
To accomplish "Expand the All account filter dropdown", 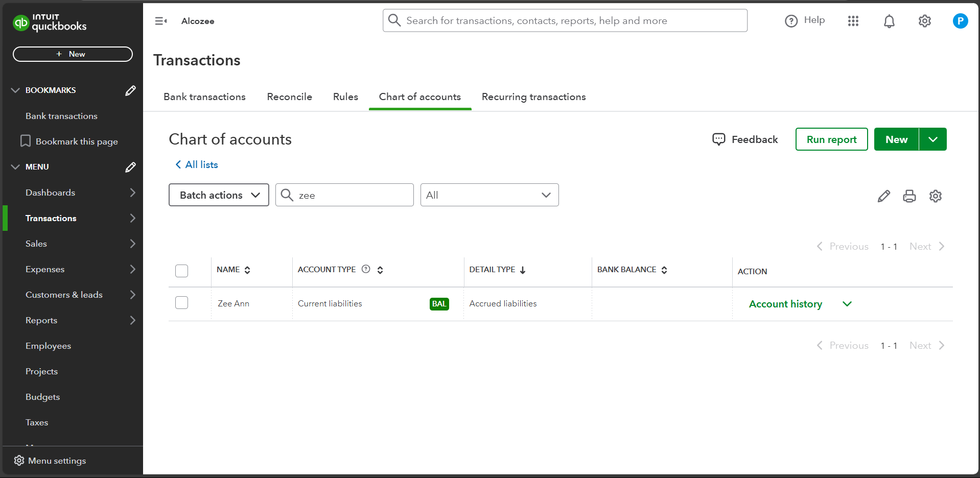I will click(489, 195).
